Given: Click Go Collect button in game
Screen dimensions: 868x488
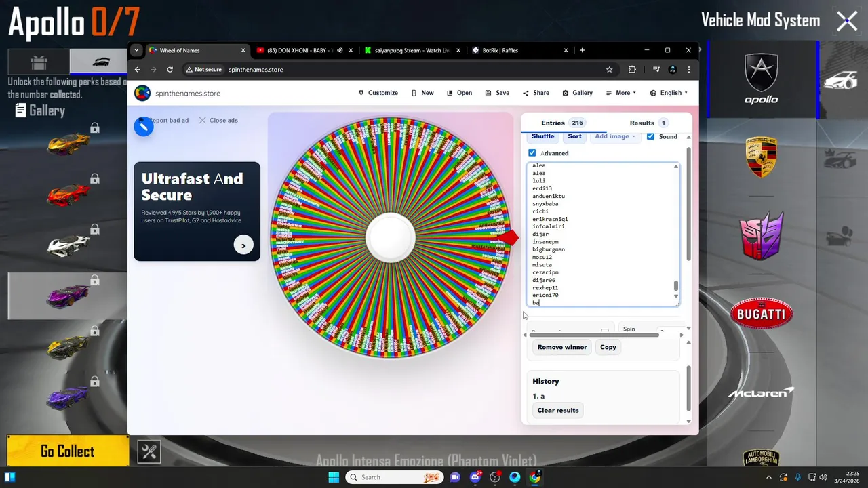Looking at the screenshot, I should coord(68,451).
